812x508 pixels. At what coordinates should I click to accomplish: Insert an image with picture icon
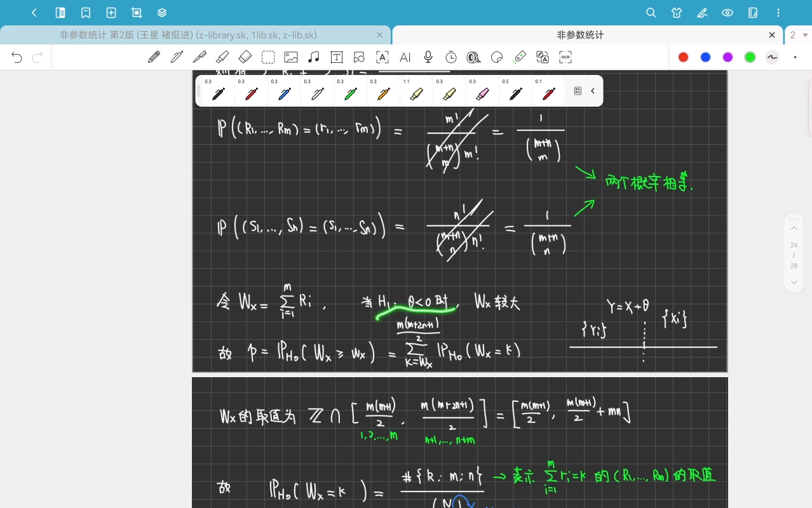click(291, 57)
